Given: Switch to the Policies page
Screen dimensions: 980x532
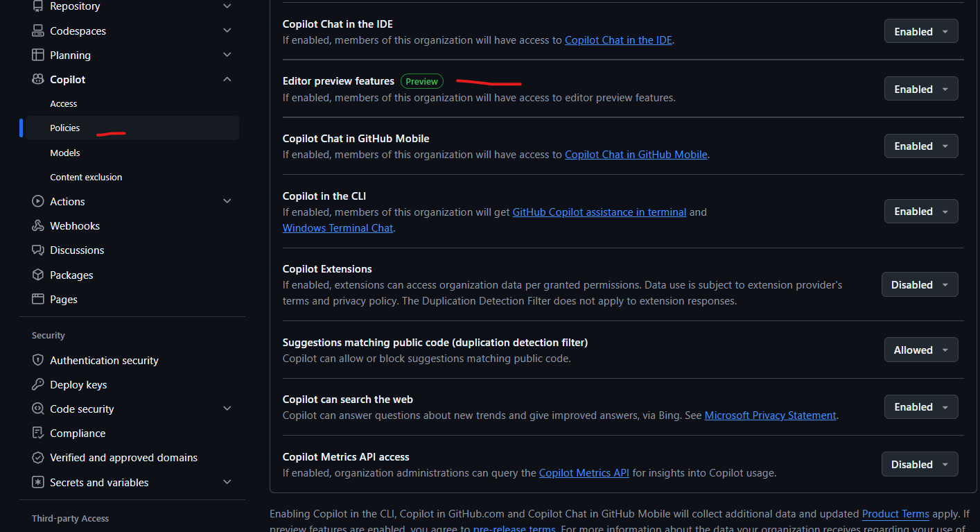Looking at the screenshot, I should (x=64, y=128).
